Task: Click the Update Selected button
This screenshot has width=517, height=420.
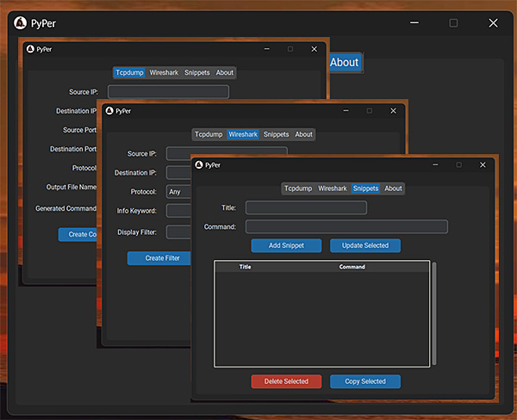Action: pyautogui.click(x=365, y=246)
